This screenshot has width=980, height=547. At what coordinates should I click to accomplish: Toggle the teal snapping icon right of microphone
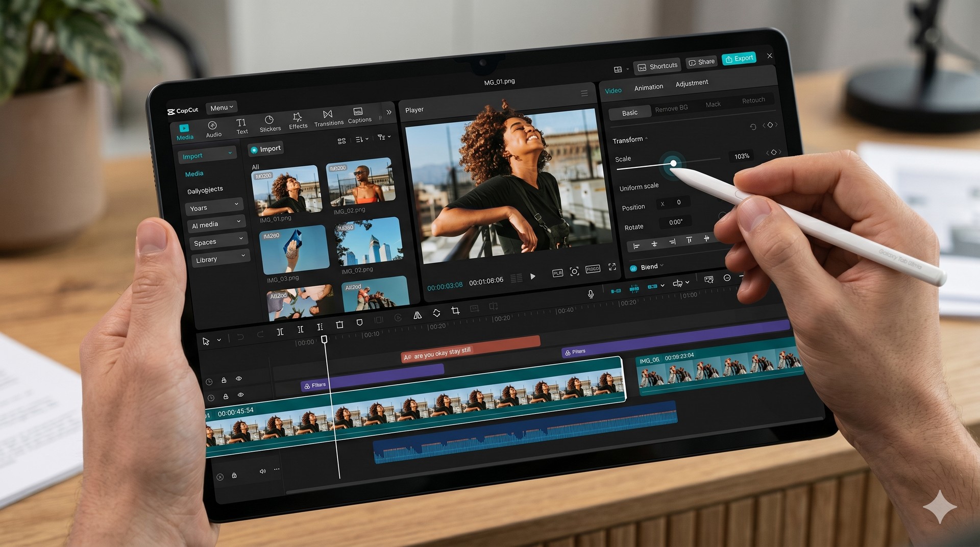pos(616,291)
